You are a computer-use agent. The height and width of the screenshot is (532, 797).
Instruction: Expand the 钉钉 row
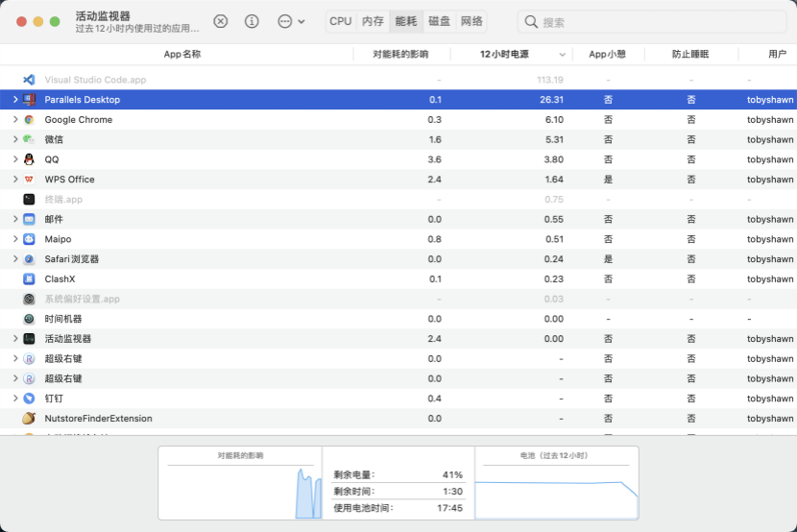(x=15, y=399)
